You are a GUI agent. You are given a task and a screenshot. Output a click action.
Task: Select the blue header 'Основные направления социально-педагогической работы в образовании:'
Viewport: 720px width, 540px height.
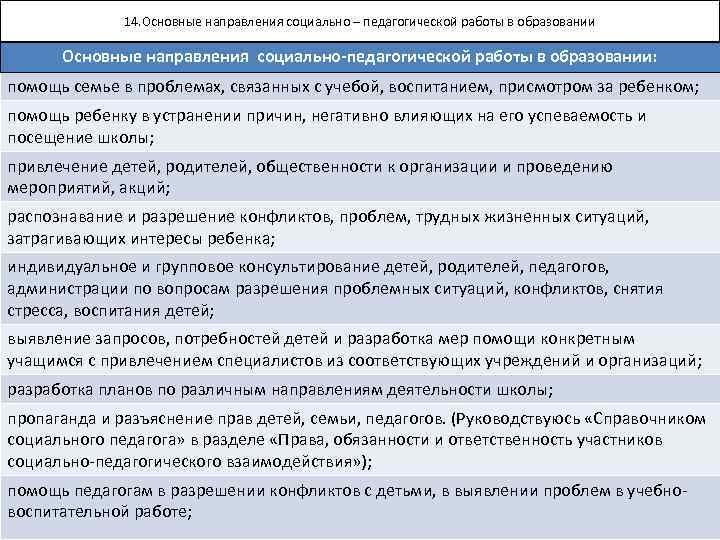pos(360,57)
